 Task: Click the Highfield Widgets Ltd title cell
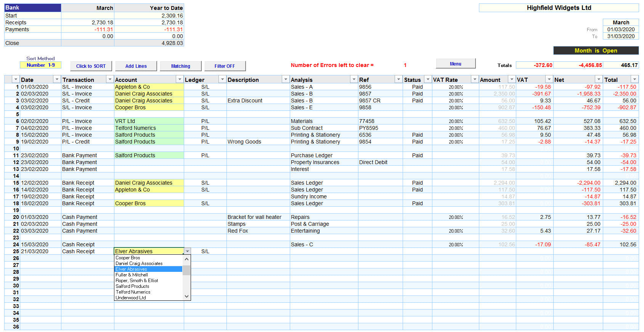pyautogui.click(x=559, y=8)
